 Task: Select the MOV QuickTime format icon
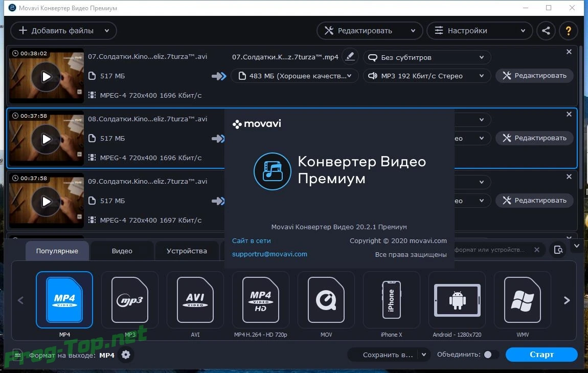click(x=326, y=300)
